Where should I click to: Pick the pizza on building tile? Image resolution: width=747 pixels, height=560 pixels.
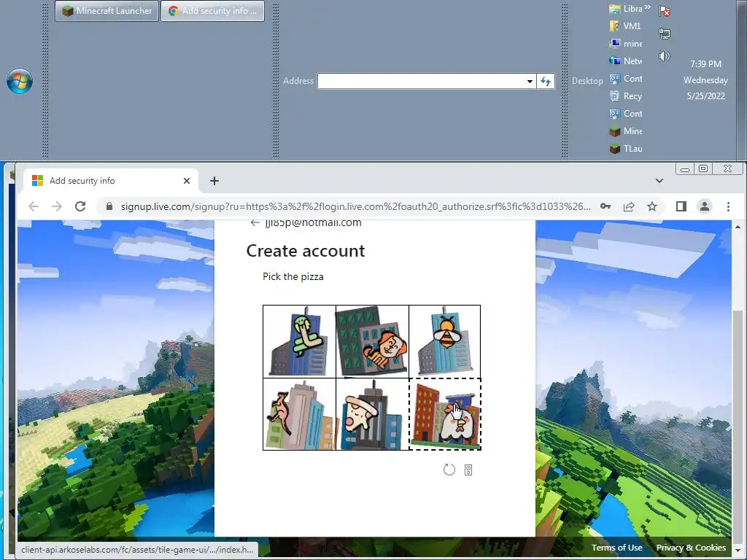[372, 414]
